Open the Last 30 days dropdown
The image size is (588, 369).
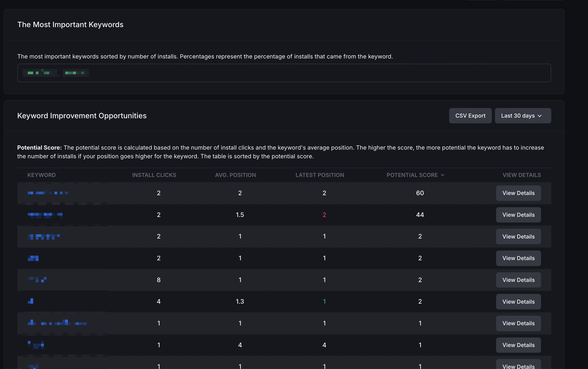click(x=523, y=116)
